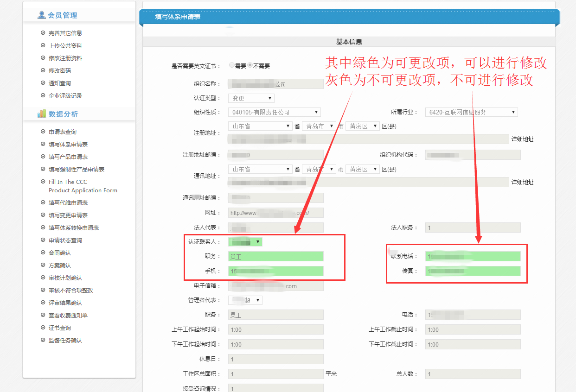Open 申请状态查询 menu item

click(65, 240)
